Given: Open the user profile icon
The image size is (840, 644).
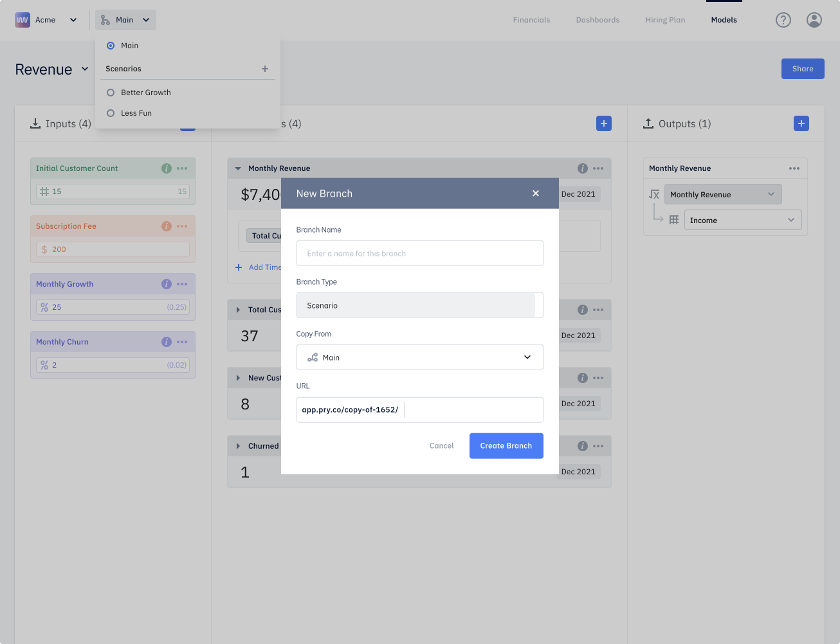Looking at the screenshot, I should pos(814,20).
